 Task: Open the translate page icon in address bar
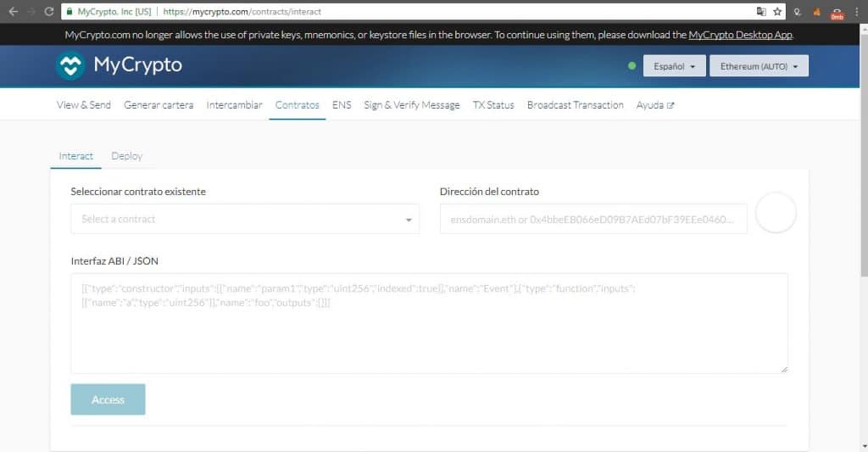click(761, 11)
